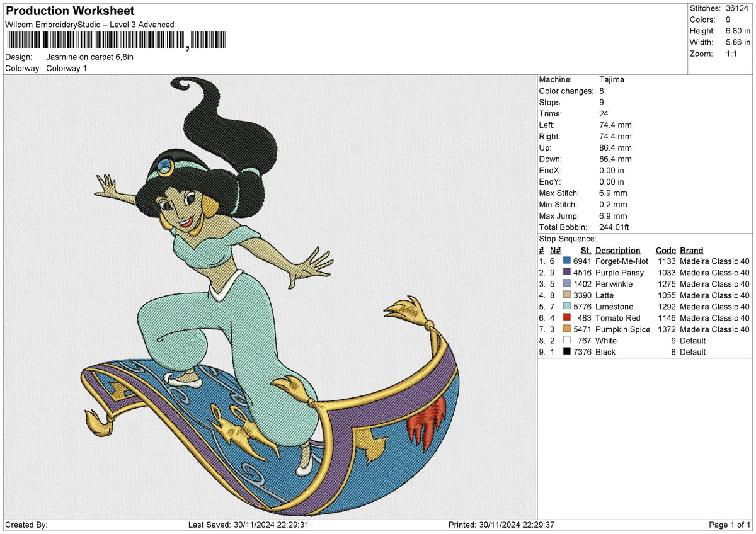Viewport: 756px width, 534px height.
Task: Click the 'Pumpkin Spice' thread description
Action: [x=623, y=329]
